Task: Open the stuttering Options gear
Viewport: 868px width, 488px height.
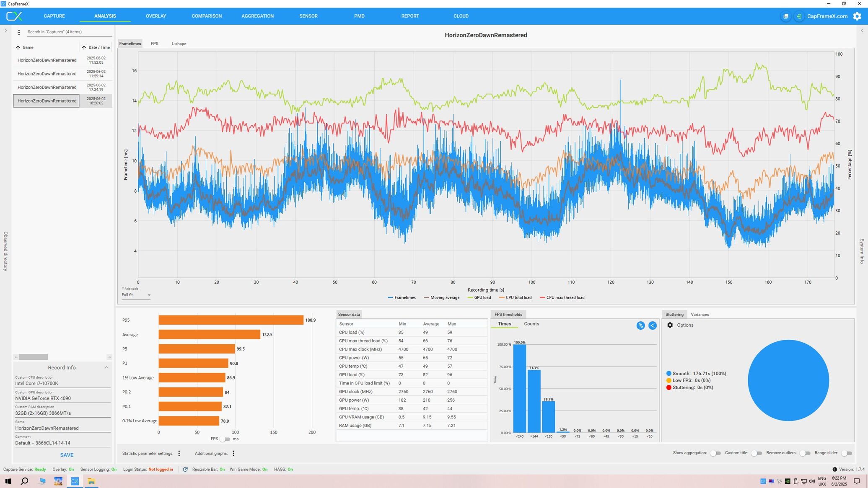Action: coord(670,325)
